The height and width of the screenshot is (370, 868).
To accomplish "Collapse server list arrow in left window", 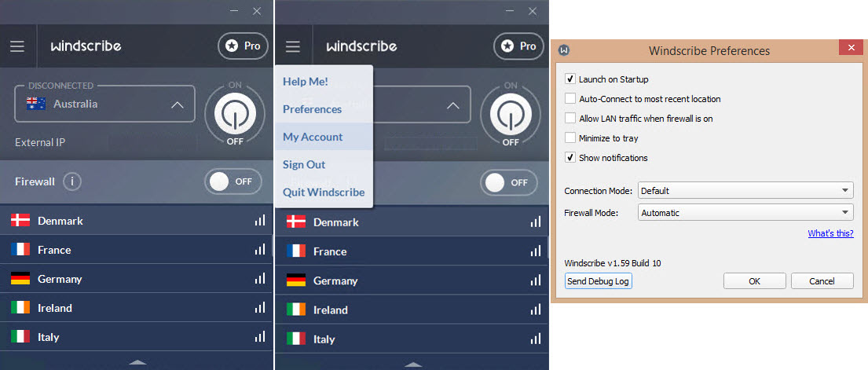I will click(x=137, y=362).
